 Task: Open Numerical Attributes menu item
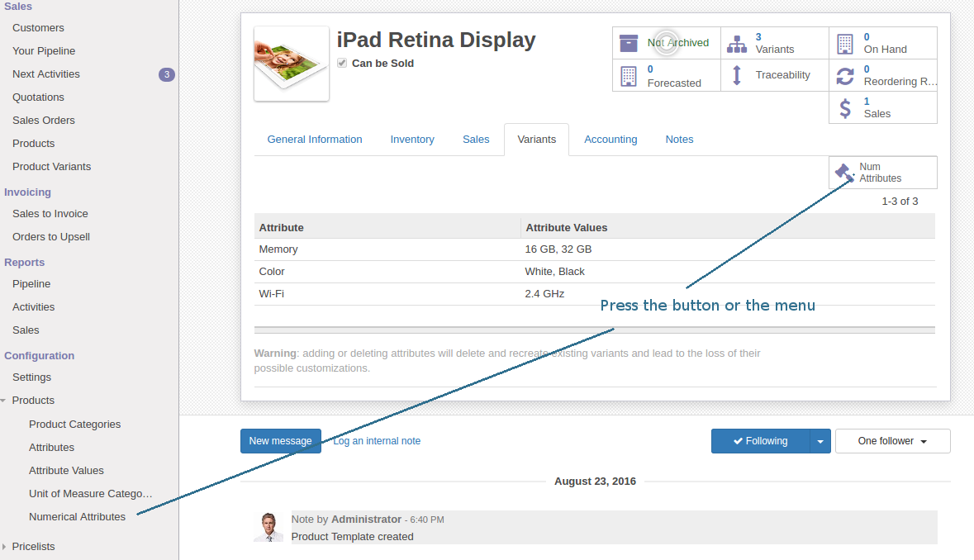point(77,516)
